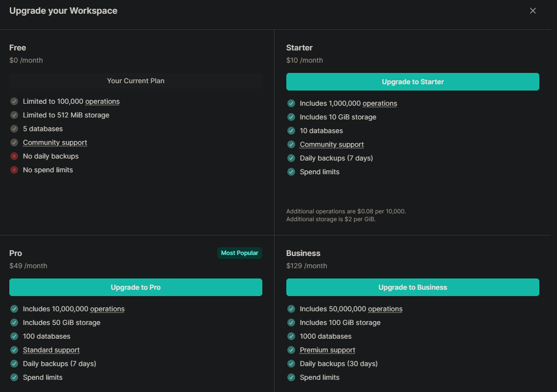
Task: Select the Upgrade to Business button
Action: point(413,287)
